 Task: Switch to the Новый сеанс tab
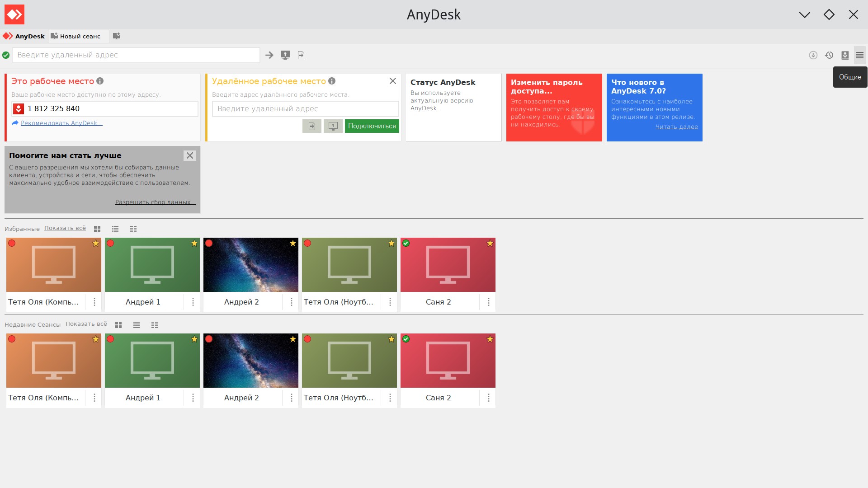pos(79,36)
